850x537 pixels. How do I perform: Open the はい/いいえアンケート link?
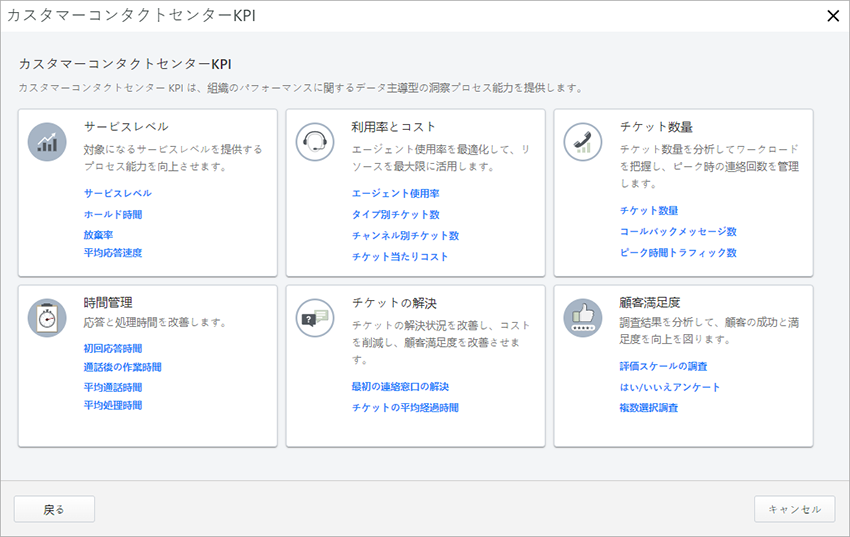coord(670,387)
